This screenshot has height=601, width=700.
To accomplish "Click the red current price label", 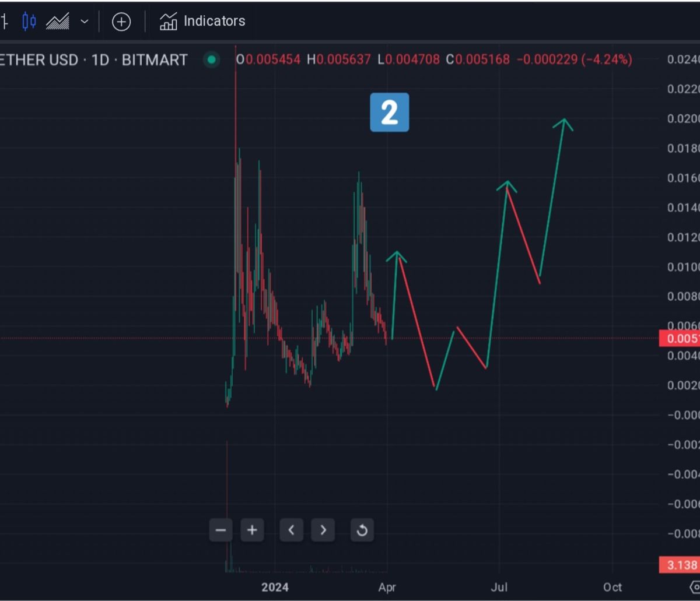I will tap(680, 339).
